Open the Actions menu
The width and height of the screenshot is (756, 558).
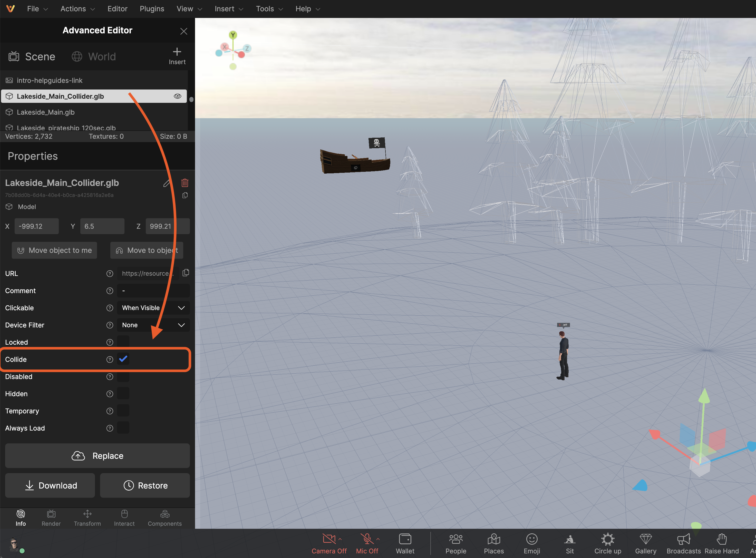click(77, 9)
